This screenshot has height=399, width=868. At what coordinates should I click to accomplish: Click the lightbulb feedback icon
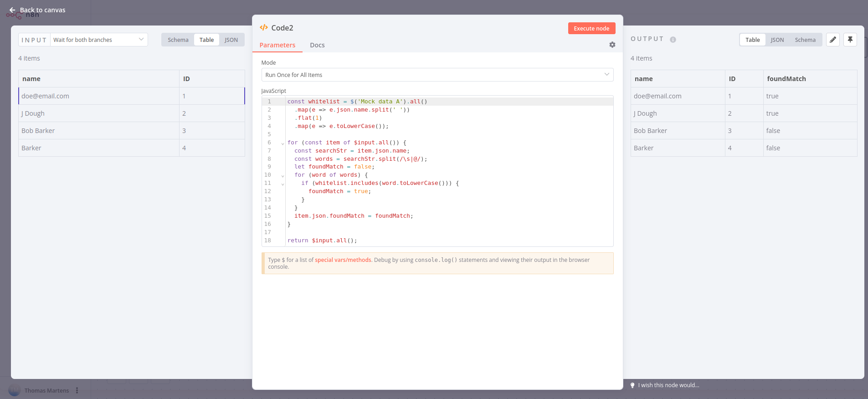click(632, 385)
